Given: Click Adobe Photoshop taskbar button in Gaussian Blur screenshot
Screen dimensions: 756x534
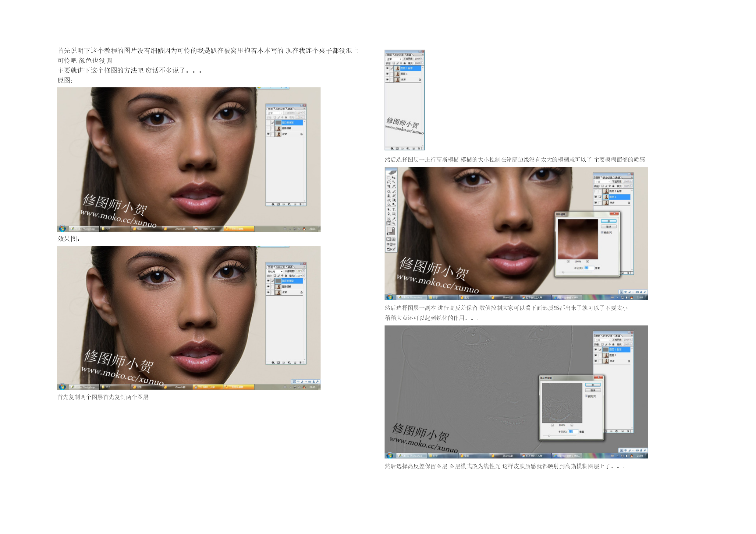Looking at the screenshot, I should pyautogui.click(x=412, y=297).
